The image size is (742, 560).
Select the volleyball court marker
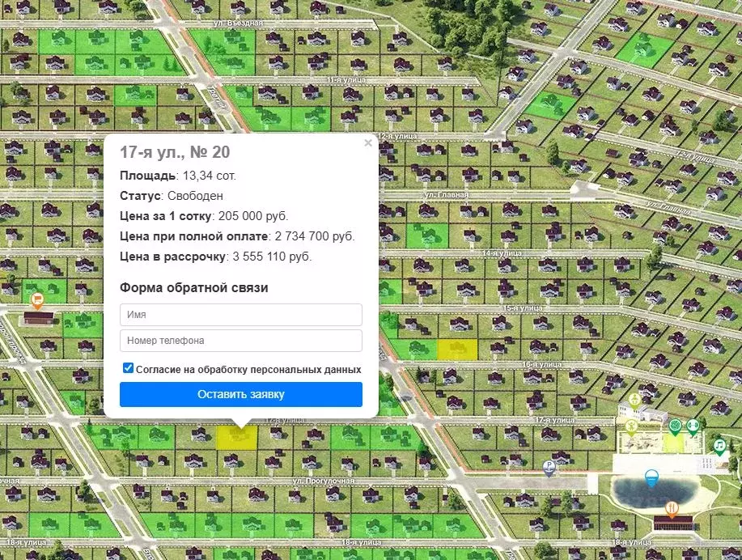point(675,427)
